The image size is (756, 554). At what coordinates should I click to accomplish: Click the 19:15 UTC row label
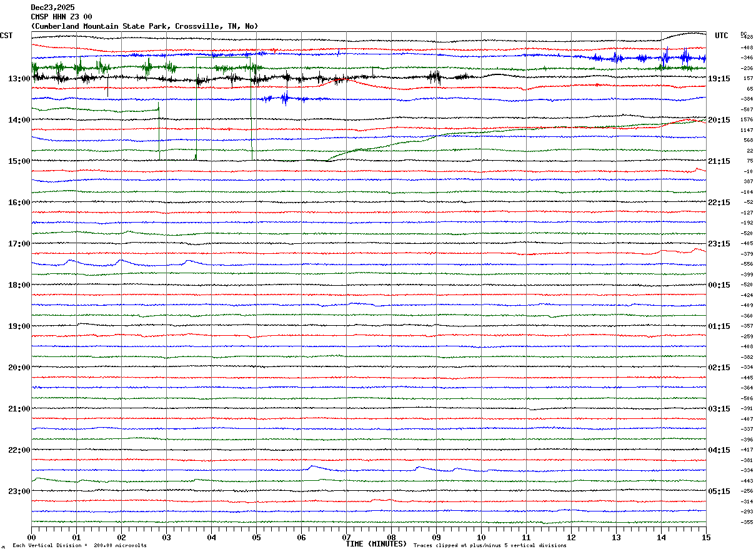(719, 79)
